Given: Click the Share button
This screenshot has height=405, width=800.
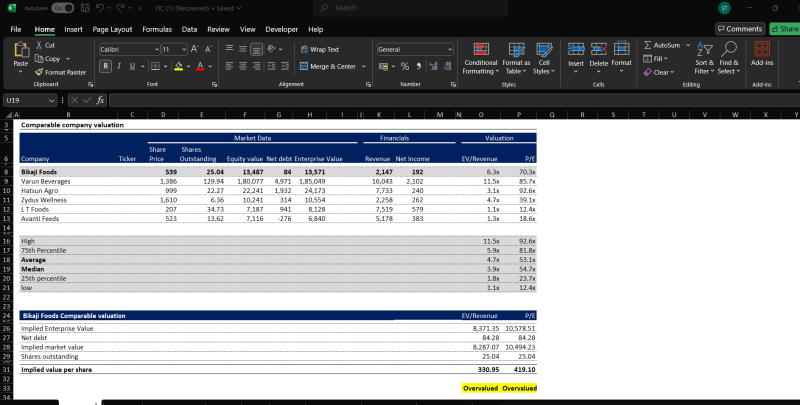Looking at the screenshot, I should [x=785, y=29].
